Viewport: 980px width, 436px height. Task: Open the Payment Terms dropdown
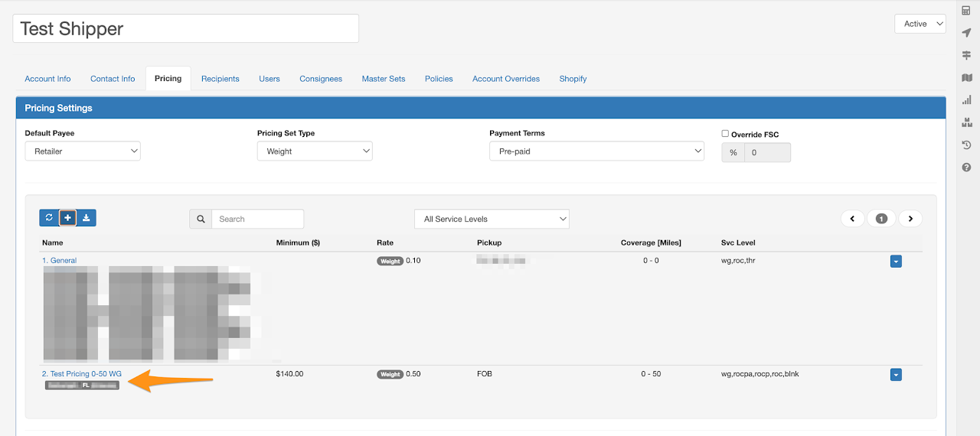(596, 151)
